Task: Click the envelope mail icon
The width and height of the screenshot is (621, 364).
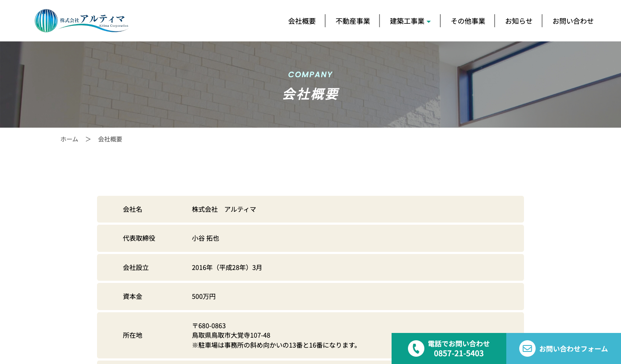Action: (x=527, y=348)
